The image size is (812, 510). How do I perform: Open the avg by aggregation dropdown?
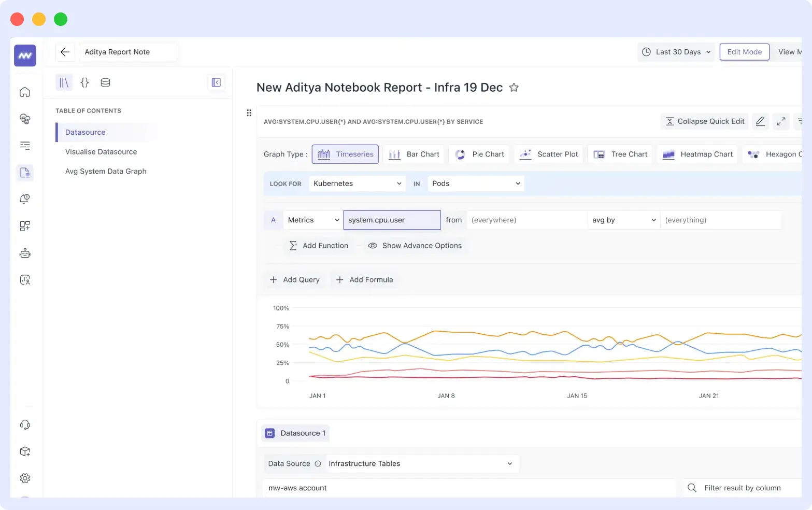pos(623,220)
